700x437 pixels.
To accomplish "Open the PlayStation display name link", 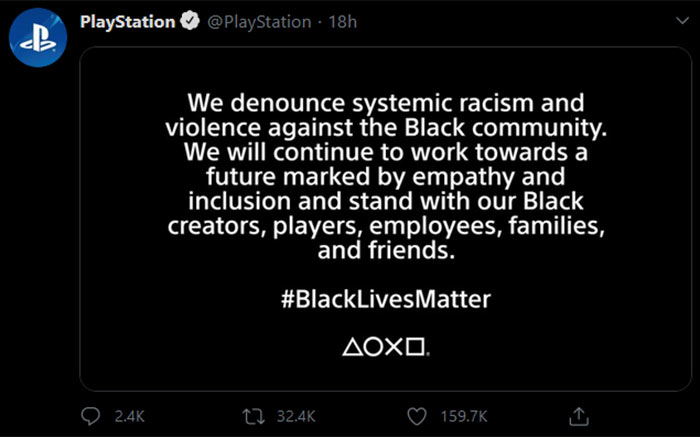I will (x=128, y=22).
